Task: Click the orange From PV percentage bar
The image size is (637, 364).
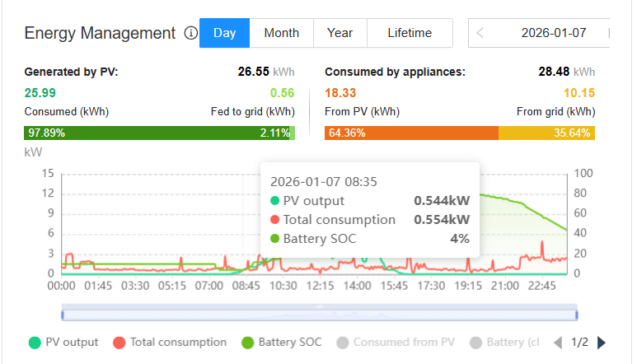Action: (x=411, y=133)
